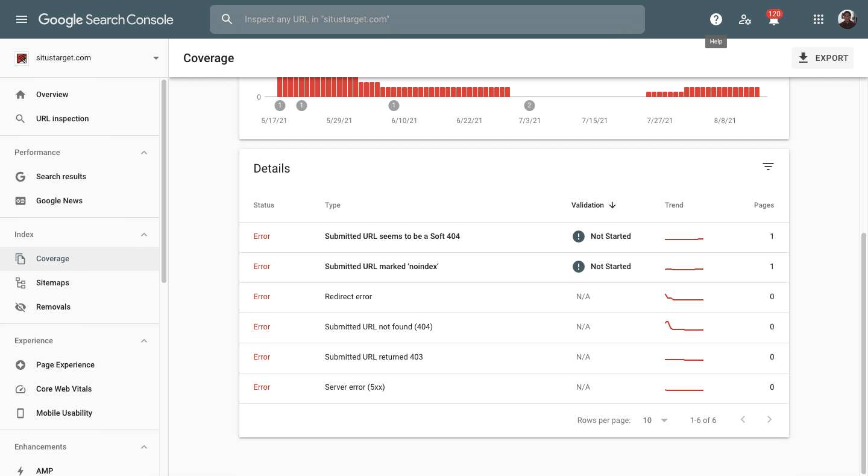Open the AMP enhancement report
The height and width of the screenshot is (476, 868).
(x=80, y=471)
